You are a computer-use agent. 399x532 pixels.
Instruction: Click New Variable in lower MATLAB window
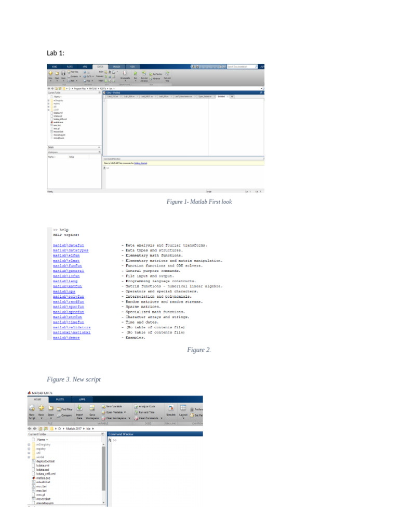(x=112, y=406)
